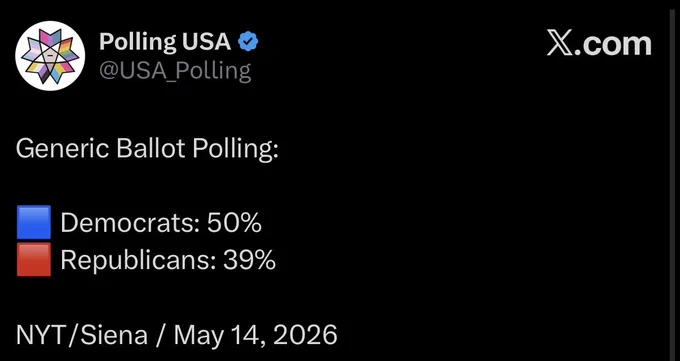Select the red square emoji beside Republicans
Viewport: 680px width, 361px height.
[34, 259]
